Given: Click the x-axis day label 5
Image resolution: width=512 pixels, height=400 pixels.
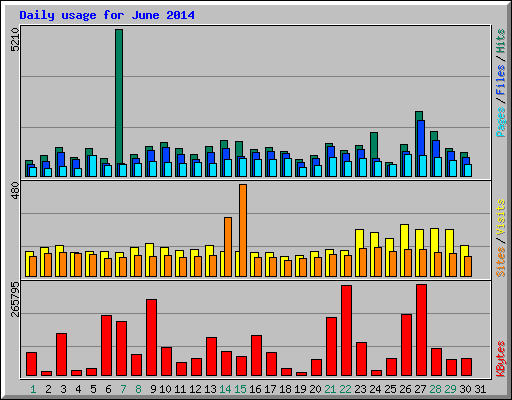Looking at the screenshot, I should (x=93, y=389).
